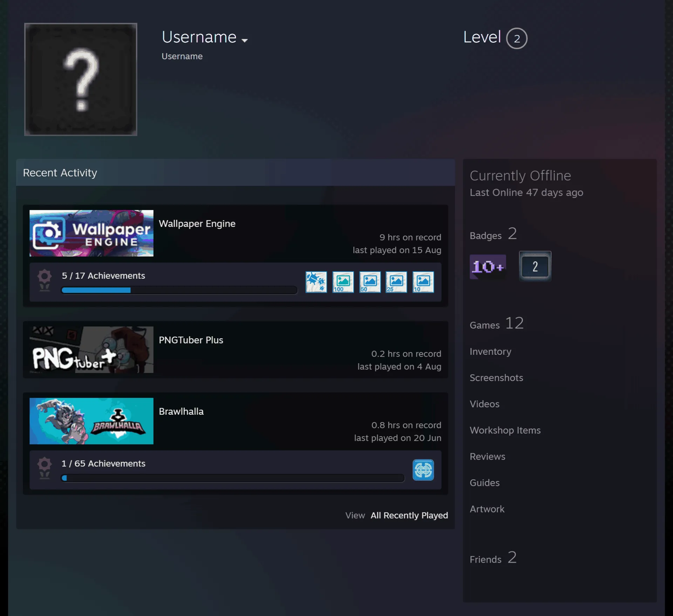
Task: Click the Brawlhalla achievement progress bar
Action: 233,478
